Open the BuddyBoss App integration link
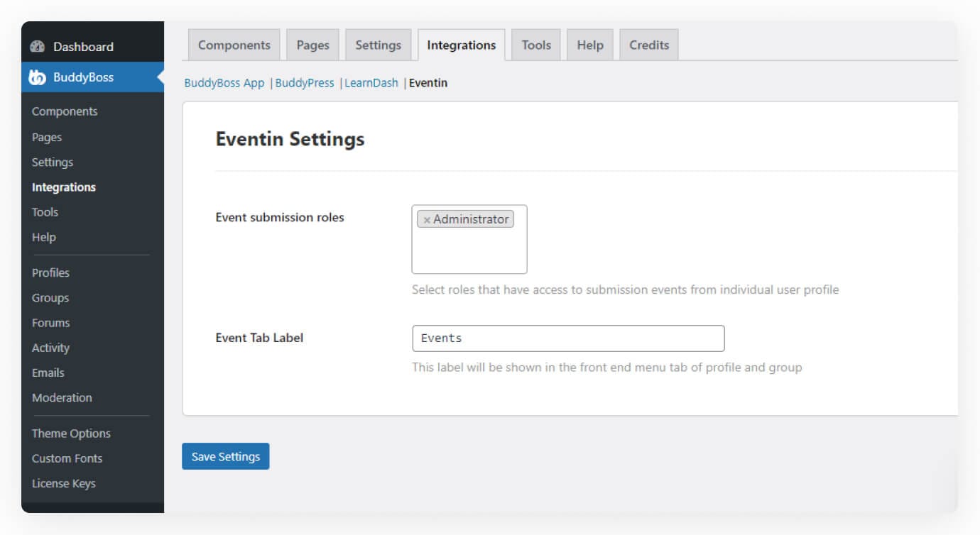The image size is (980, 535). [x=224, y=83]
